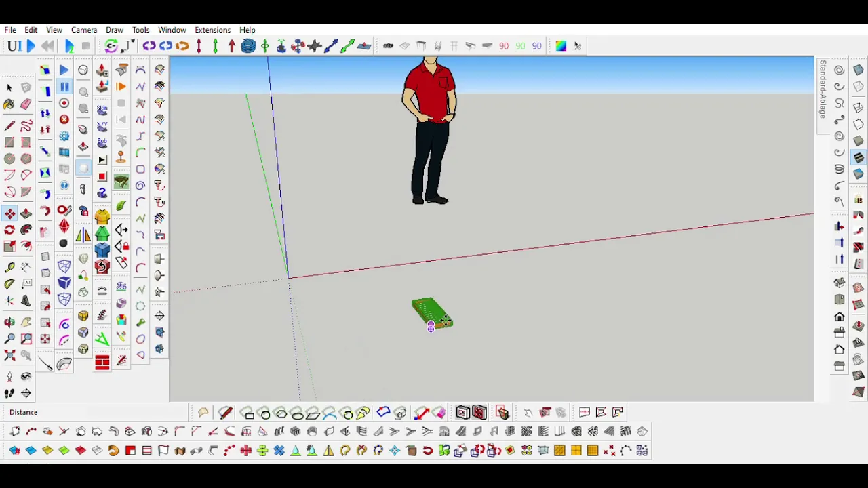Click the red 90 rotation button
The width and height of the screenshot is (868, 488).
pyautogui.click(x=504, y=46)
